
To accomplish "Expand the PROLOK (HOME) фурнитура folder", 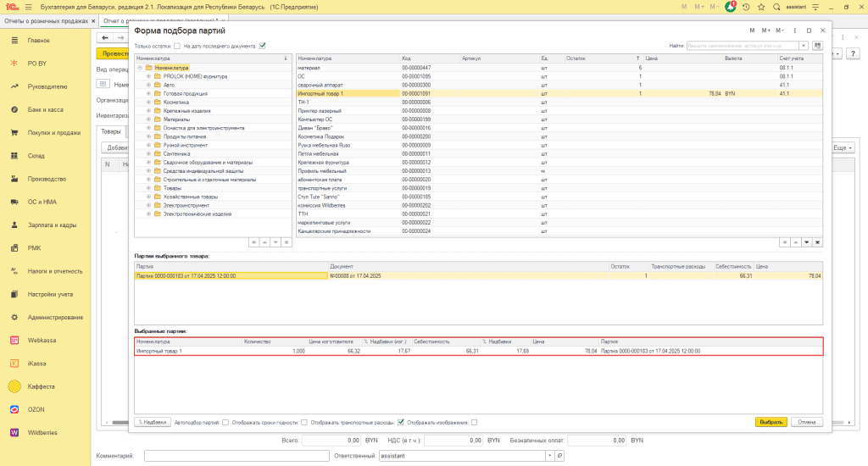I will tap(148, 76).
